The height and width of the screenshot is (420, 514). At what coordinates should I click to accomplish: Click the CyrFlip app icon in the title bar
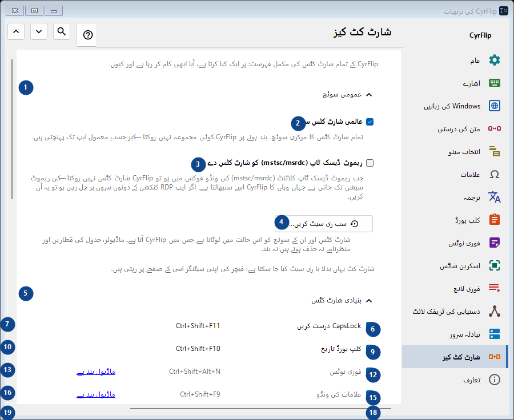(504, 11)
